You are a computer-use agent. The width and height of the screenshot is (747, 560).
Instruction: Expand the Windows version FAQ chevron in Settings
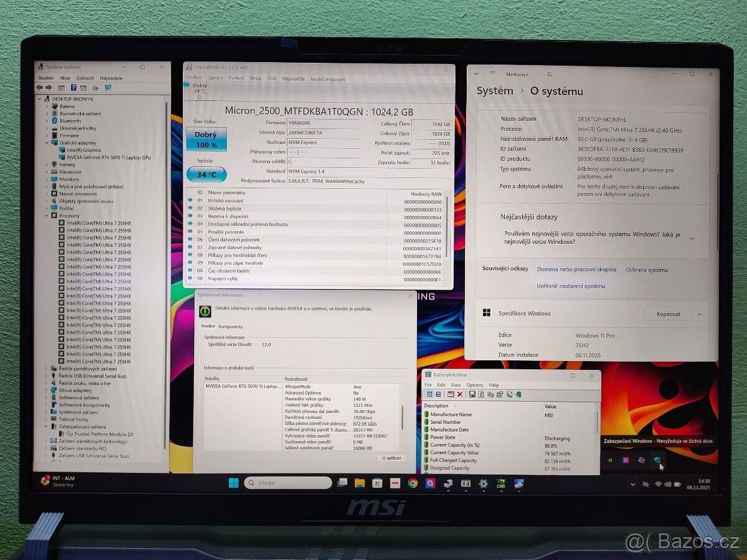click(691, 237)
